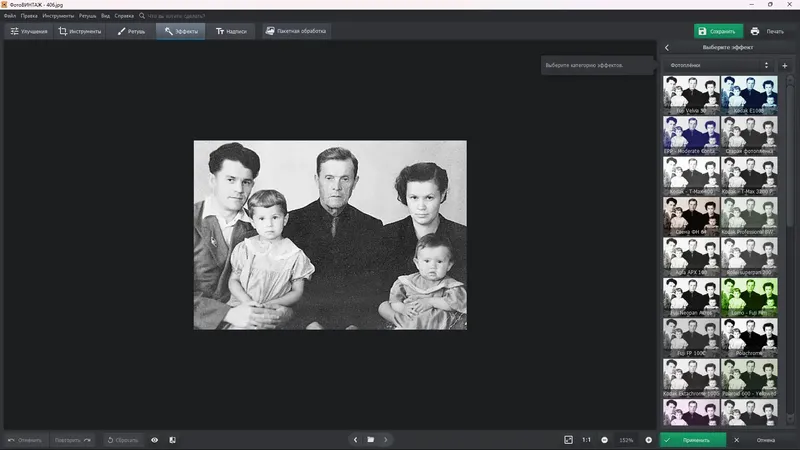The image size is (800, 450).
Task: Open the Надписи text tab
Action: coord(231,31)
